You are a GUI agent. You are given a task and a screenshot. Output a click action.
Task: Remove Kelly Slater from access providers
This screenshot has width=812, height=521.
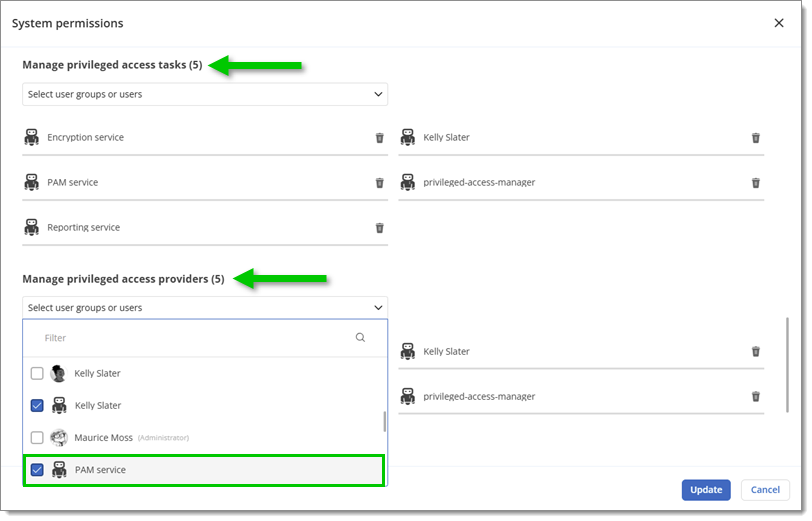tap(756, 352)
